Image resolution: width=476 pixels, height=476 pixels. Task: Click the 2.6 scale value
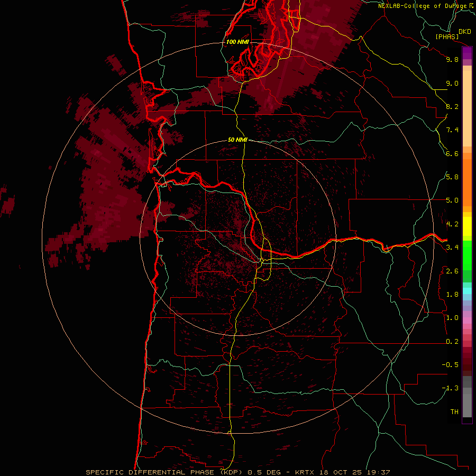[x=452, y=271]
